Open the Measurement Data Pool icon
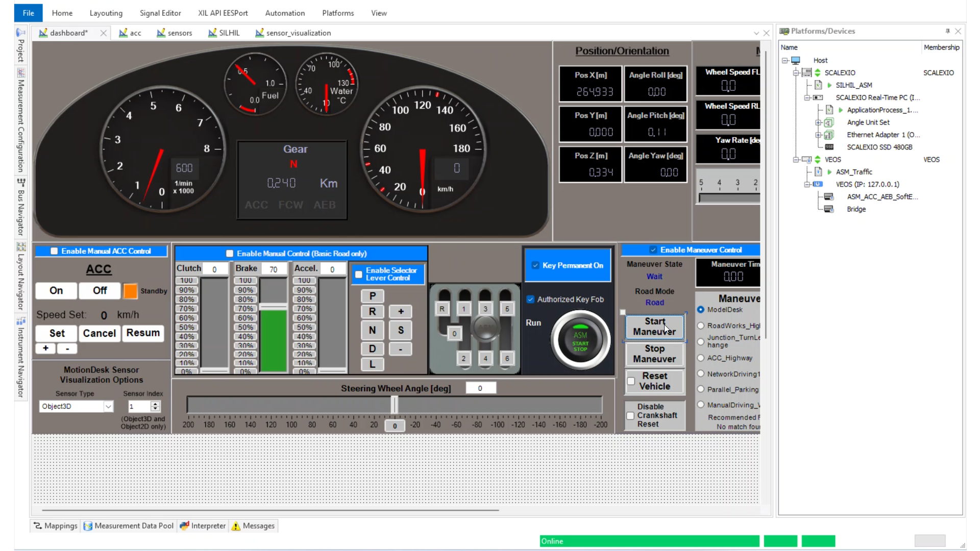The image size is (980, 551). point(88,526)
